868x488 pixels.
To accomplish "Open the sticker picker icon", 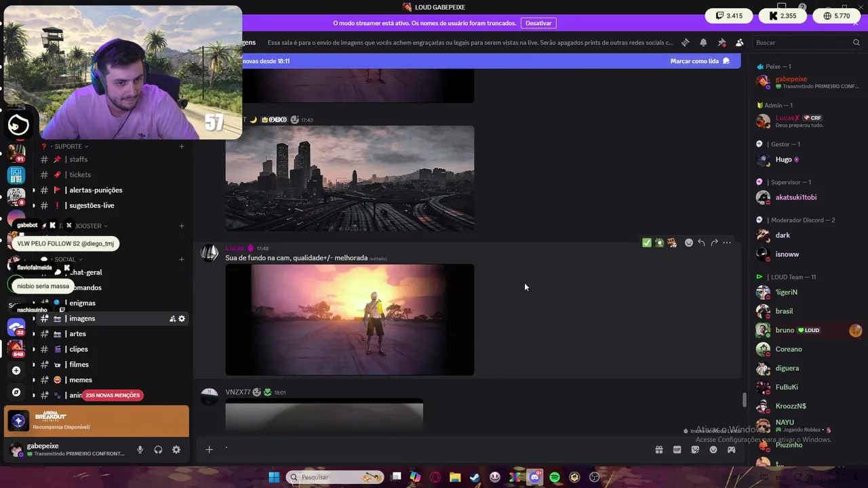I will pos(695,450).
